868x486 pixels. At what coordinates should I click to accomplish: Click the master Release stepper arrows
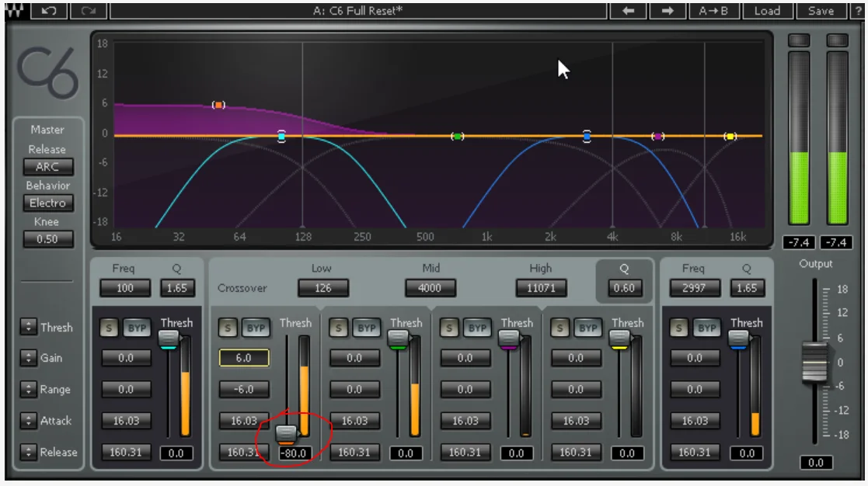pos(28,452)
